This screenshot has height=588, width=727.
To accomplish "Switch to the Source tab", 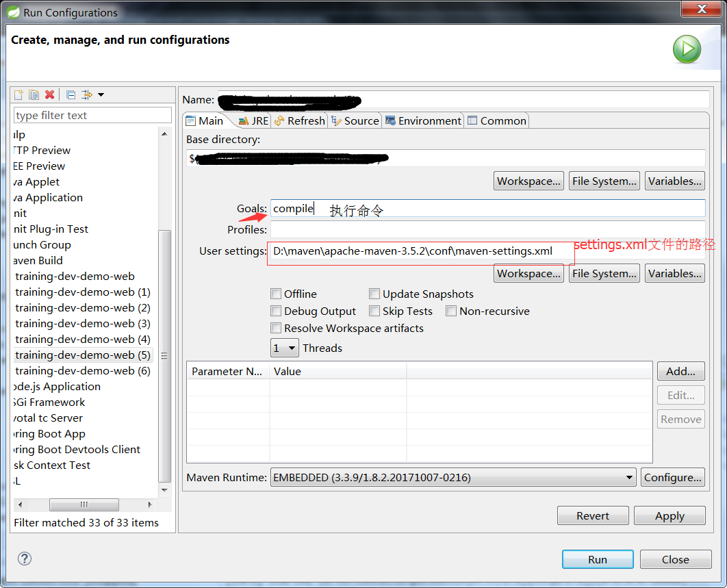I will (355, 121).
